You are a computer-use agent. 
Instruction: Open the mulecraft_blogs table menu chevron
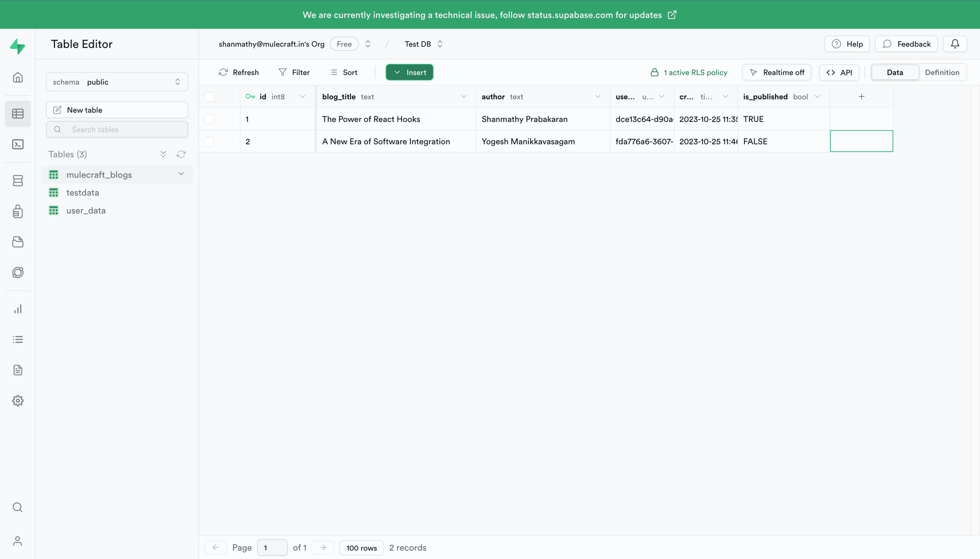pyautogui.click(x=181, y=174)
